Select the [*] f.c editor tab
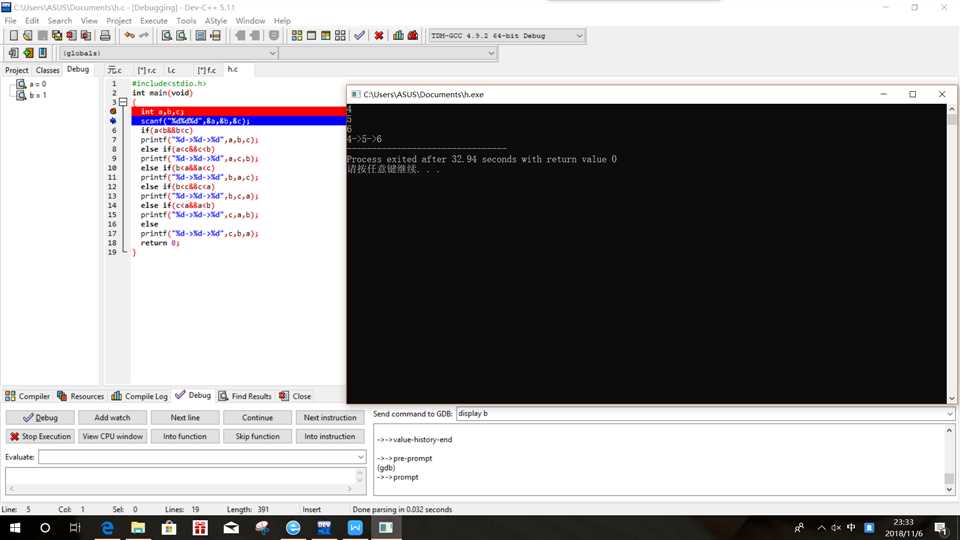Image resolution: width=960 pixels, height=540 pixels. coord(206,70)
